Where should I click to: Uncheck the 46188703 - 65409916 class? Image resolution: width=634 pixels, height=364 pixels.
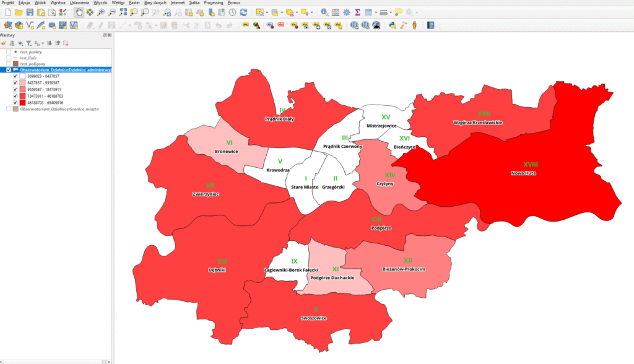pos(15,103)
